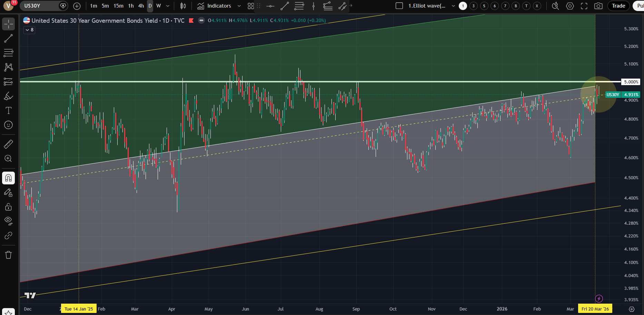The width and height of the screenshot is (644, 315).
Task: Open candlestick chart type selector
Action: [183, 6]
